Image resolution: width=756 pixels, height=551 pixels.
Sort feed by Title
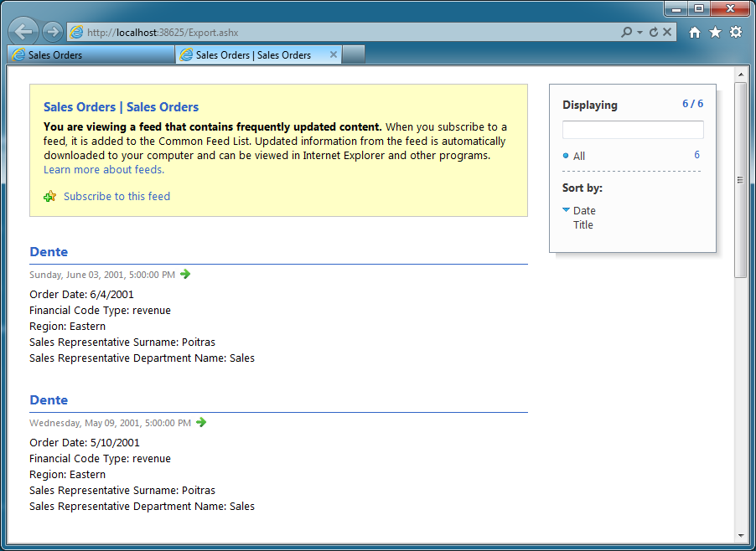point(583,225)
